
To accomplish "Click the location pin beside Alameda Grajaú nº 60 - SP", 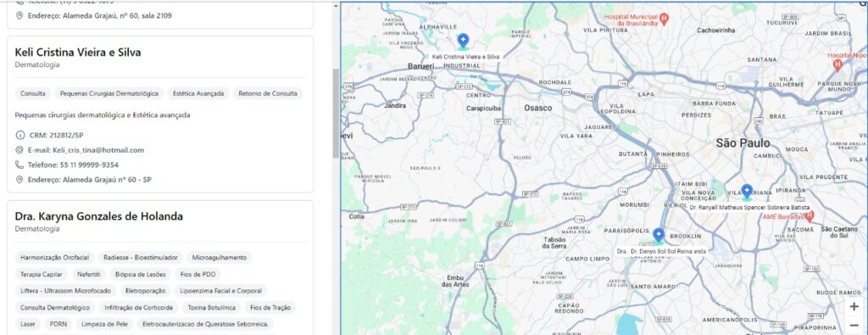I will point(19,180).
